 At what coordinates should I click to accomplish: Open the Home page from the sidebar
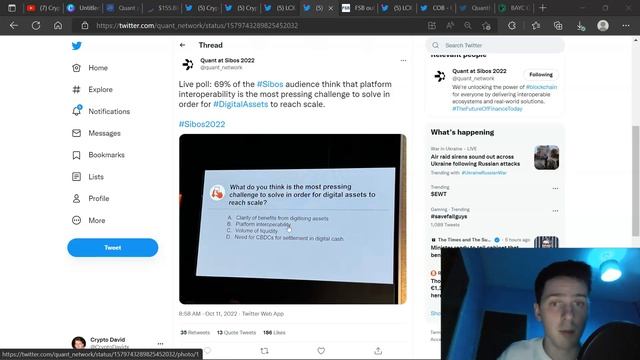click(90, 68)
